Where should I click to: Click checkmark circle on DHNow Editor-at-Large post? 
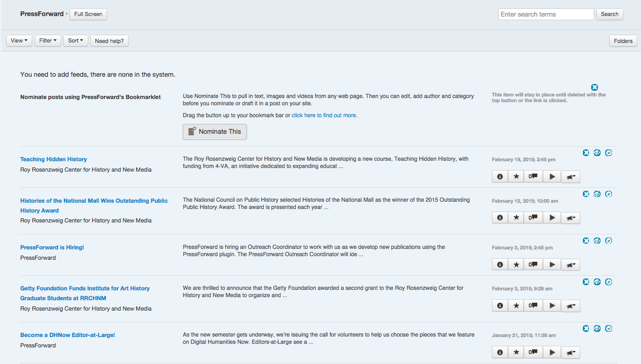click(x=609, y=328)
